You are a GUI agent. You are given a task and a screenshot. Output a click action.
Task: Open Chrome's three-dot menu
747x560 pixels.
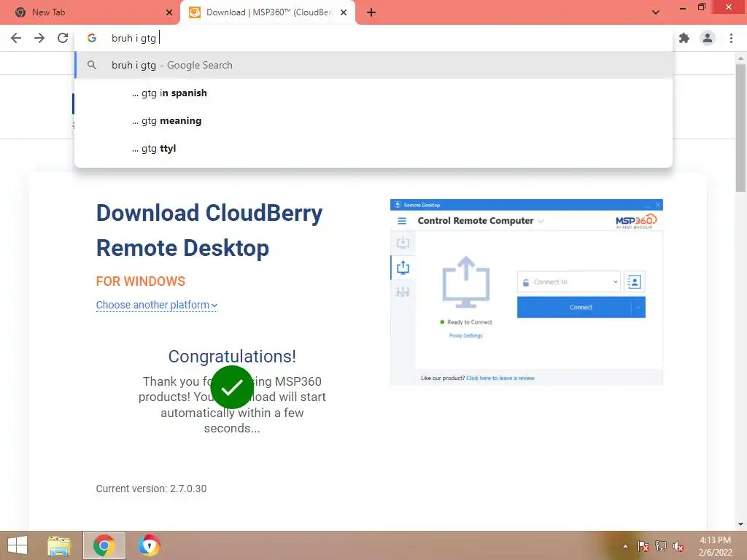tap(731, 38)
